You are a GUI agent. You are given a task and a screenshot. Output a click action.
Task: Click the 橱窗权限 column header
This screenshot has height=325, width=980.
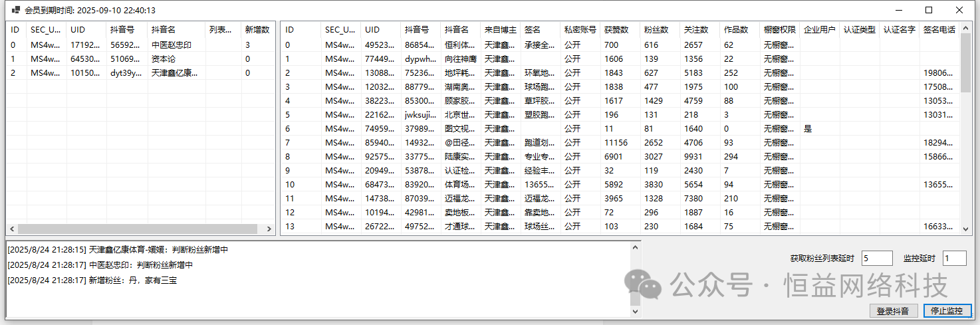coord(779,30)
